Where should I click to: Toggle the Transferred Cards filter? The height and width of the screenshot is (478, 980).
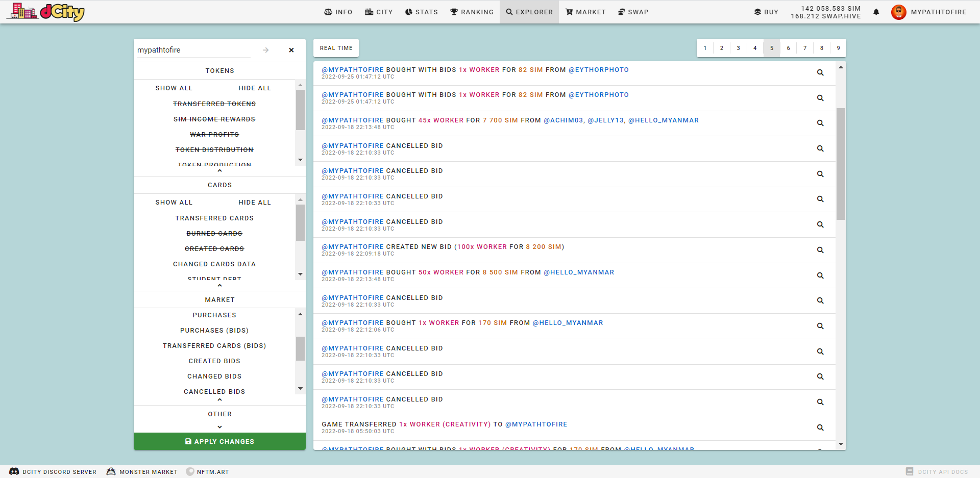click(x=214, y=218)
